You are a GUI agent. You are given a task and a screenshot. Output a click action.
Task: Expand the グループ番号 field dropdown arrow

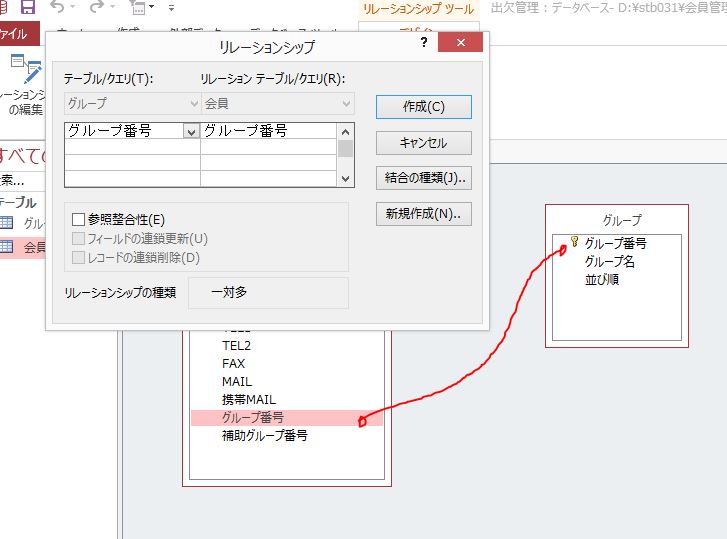pyautogui.click(x=191, y=132)
